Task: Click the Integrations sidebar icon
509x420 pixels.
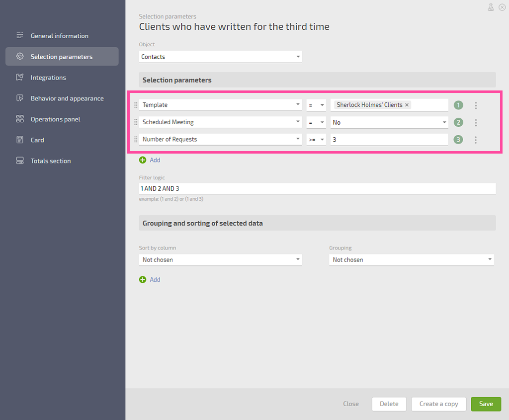Action: point(20,77)
